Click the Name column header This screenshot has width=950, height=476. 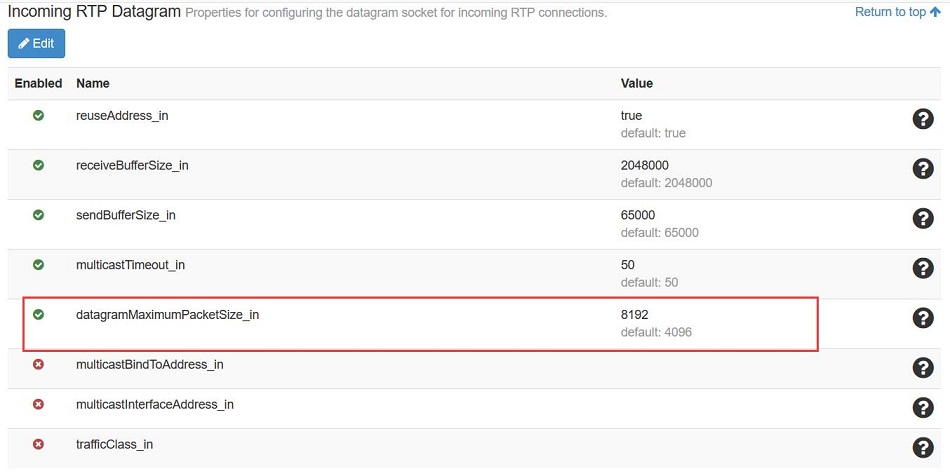(93, 84)
